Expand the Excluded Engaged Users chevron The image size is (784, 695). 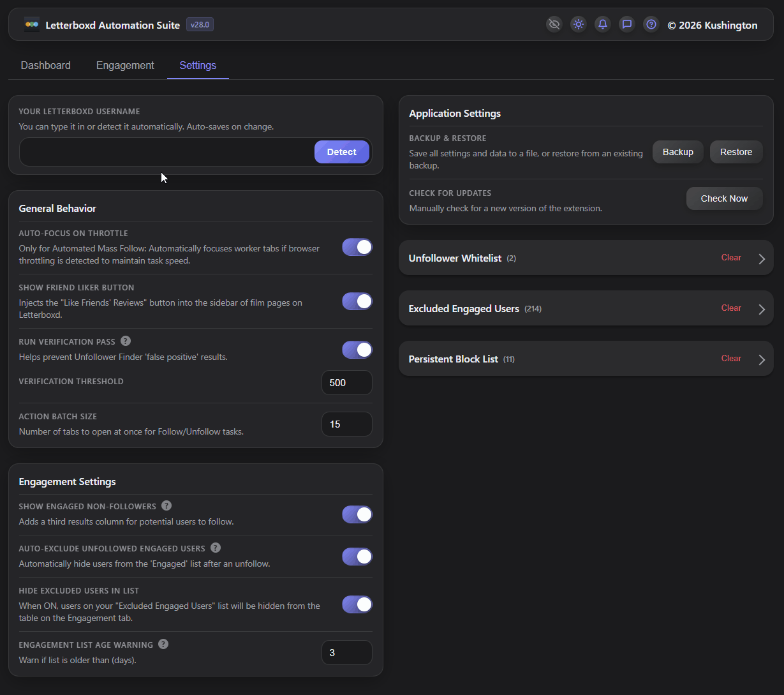(x=762, y=309)
